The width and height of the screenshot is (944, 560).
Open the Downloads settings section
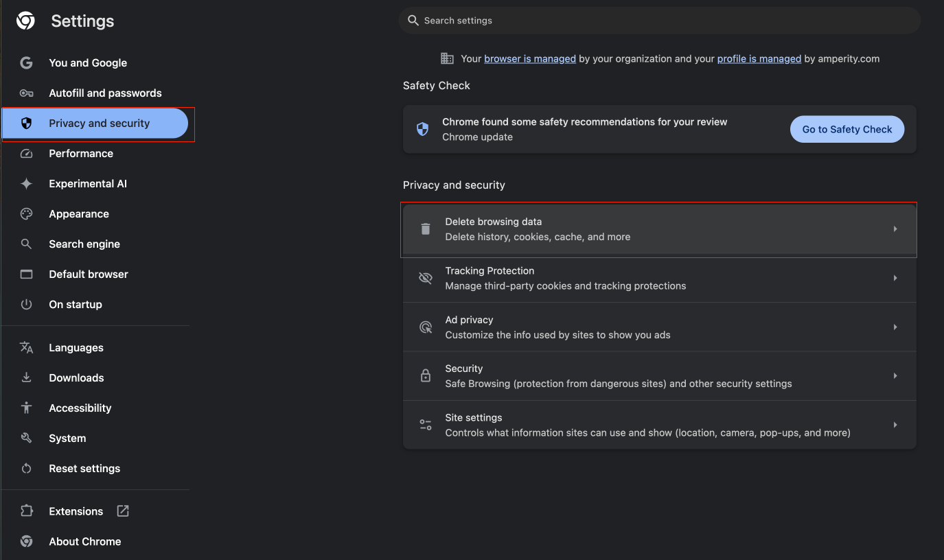76,378
